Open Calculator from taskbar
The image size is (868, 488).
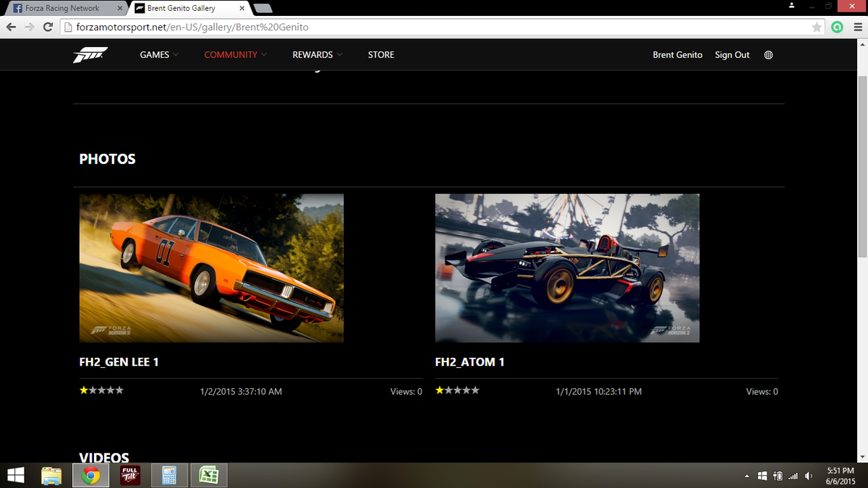[x=170, y=475]
